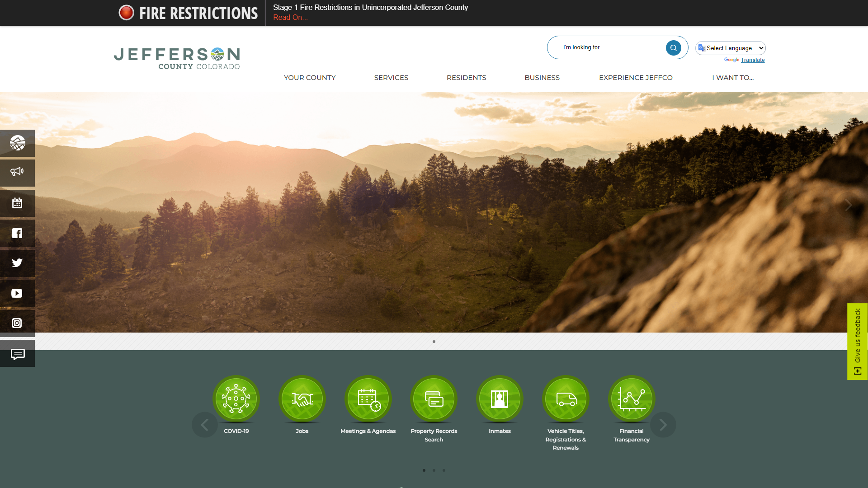
Task: Click Read On fire restrictions link
Action: pyautogui.click(x=290, y=17)
